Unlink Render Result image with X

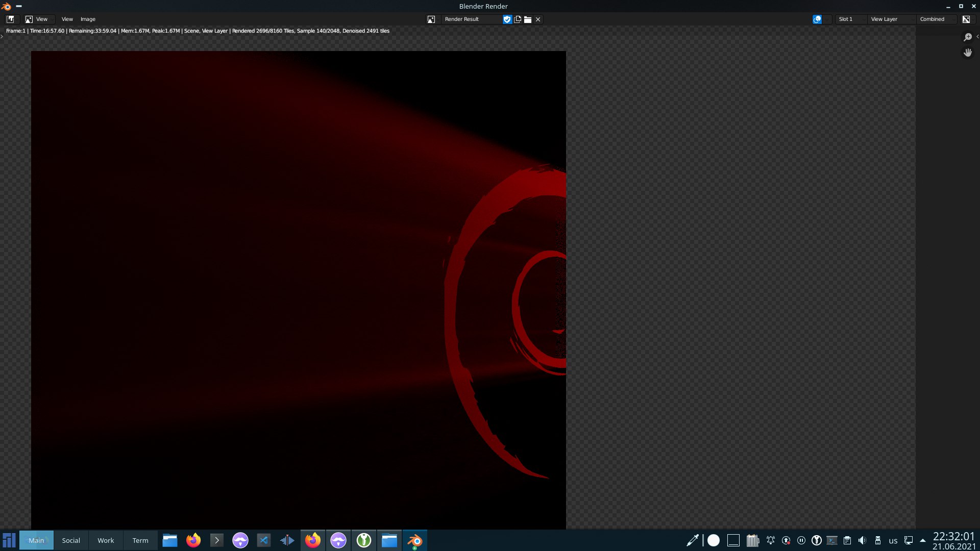coord(538,19)
